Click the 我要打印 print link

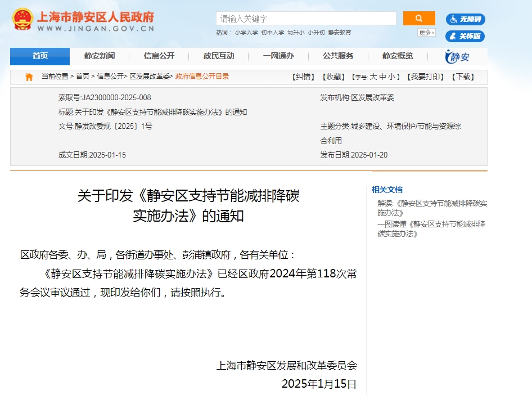[426, 77]
